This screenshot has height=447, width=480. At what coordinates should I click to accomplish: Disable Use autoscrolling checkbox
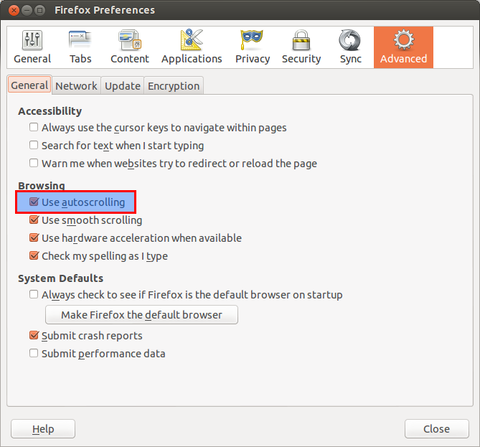[34, 202]
